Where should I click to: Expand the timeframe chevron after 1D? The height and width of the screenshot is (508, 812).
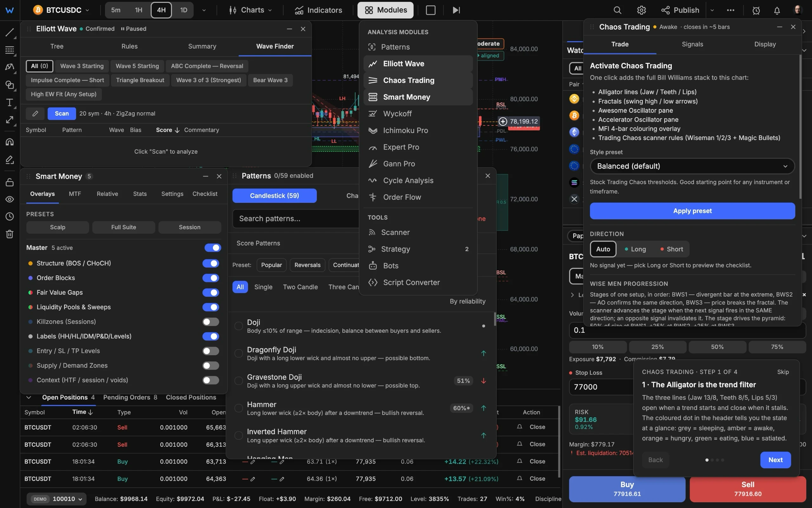coord(204,10)
